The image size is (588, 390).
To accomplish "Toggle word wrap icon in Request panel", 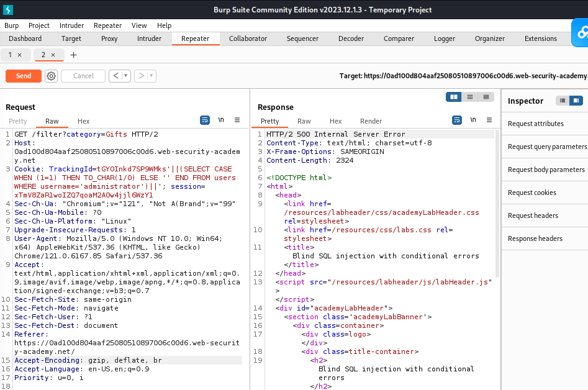I will (205, 120).
